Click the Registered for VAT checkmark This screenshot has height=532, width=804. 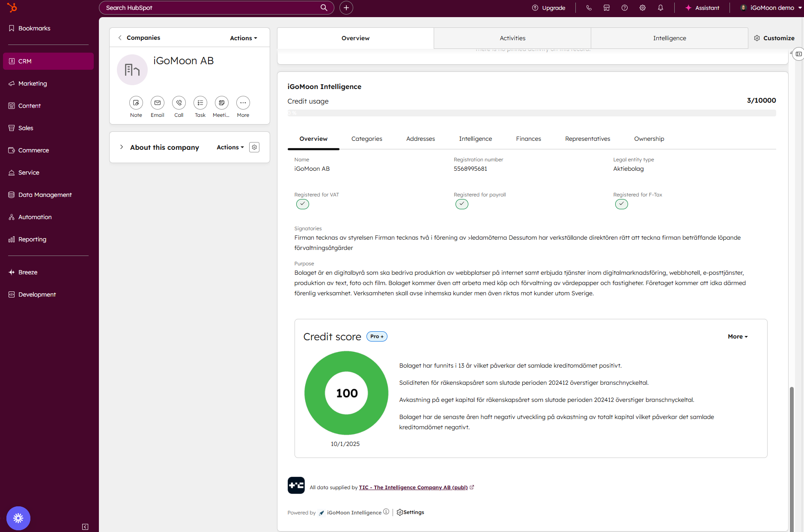302,204
